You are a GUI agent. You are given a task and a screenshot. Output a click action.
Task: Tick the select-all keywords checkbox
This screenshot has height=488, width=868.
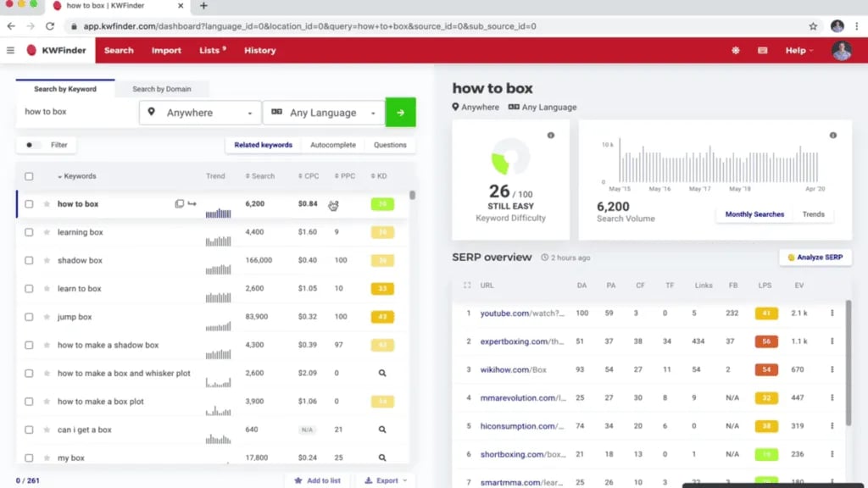pyautogui.click(x=29, y=176)
